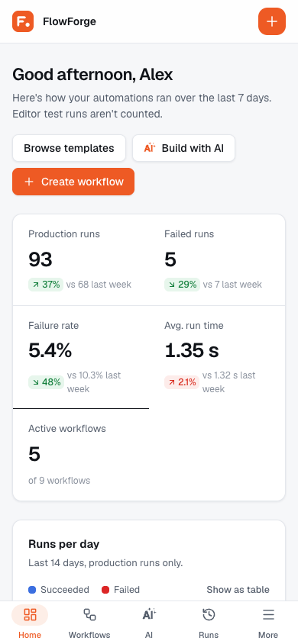Click the Failed runs value 5
This screenshot has height=644, width=298.
(x=170, y=259)
